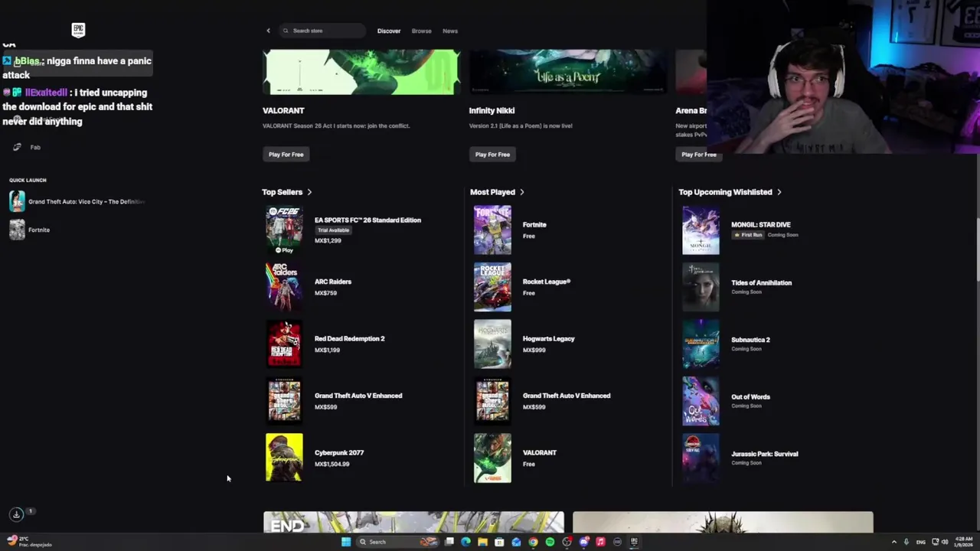This screenshot has width=980, height=551.
Task: Click Hogwarts Legacy MX$999 price
Action: click(x=534, y=350)
